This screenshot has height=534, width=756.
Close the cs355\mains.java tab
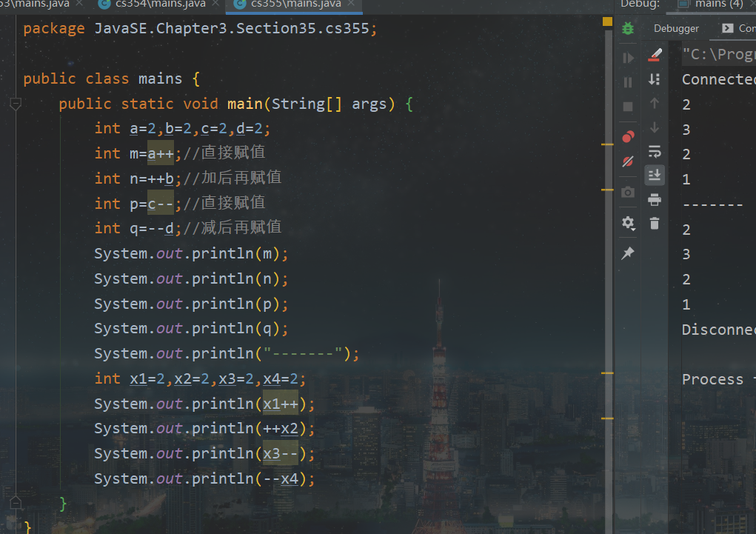[x=351, y=4]
